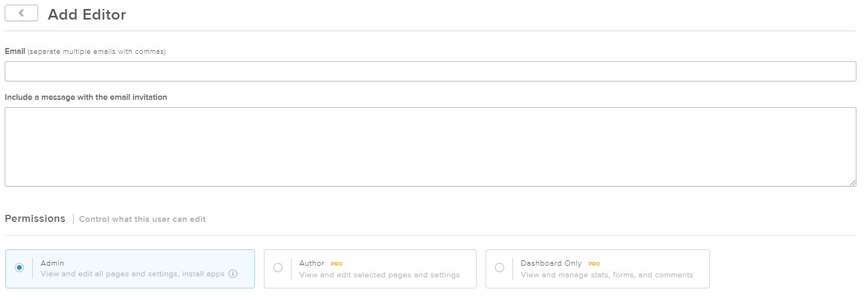Click the PRO badge beside Dashboard Only
The height and width of the screenshot is (300, 868).
click(594, 264)
